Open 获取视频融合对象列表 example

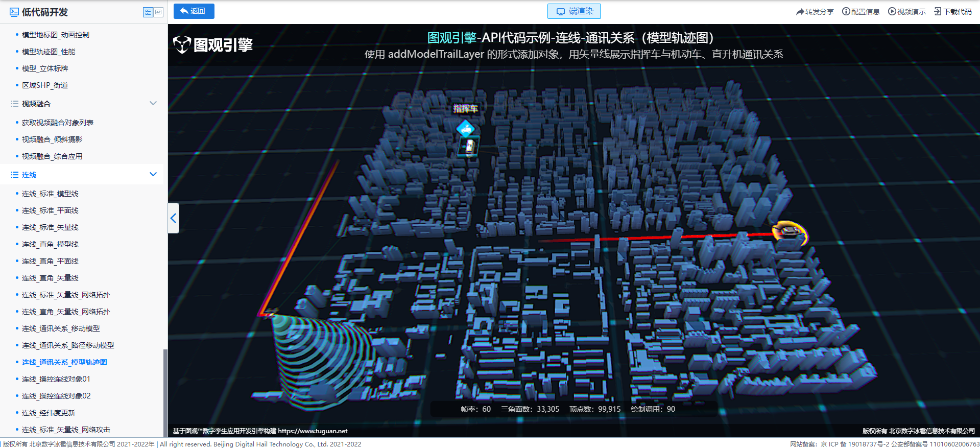pyautogui.click(x=58, y=123)
